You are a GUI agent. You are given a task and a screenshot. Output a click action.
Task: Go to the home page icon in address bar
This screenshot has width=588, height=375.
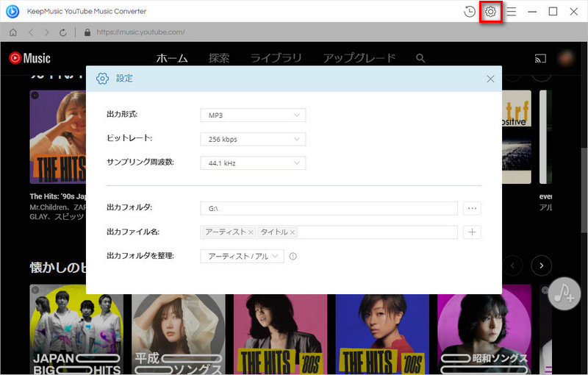[x=13, y=32]
